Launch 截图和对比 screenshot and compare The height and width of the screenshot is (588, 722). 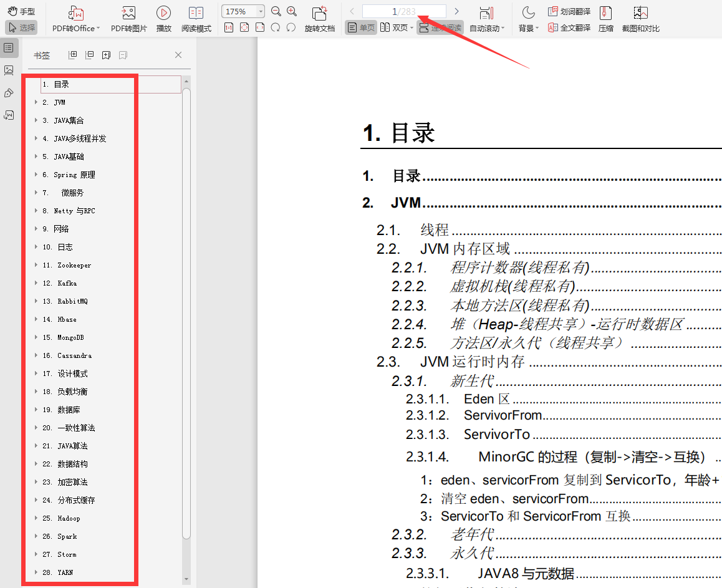[640, 19]
